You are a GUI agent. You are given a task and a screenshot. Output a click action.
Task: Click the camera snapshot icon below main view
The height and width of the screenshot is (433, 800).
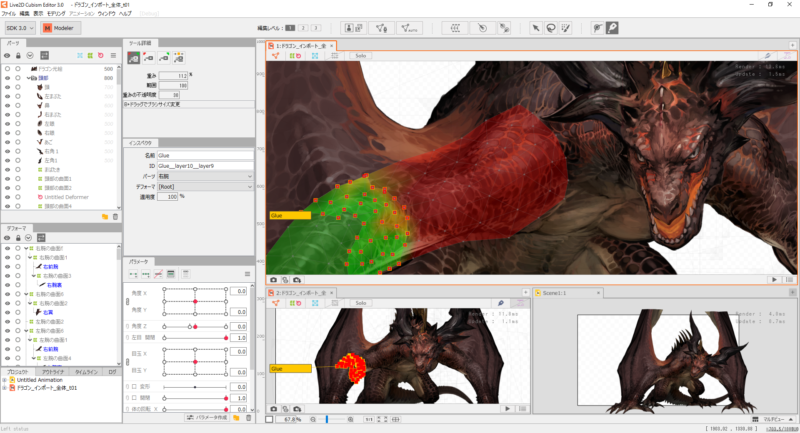pos(273,279)
